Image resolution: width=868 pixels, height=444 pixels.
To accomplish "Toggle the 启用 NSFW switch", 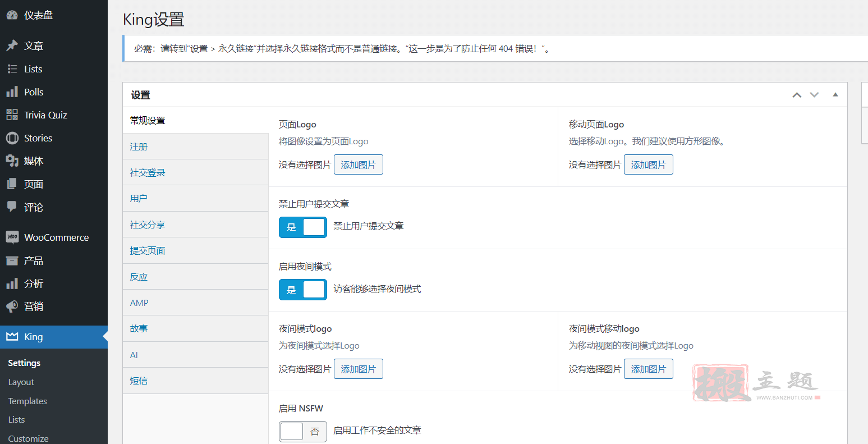I will (303, 432).
